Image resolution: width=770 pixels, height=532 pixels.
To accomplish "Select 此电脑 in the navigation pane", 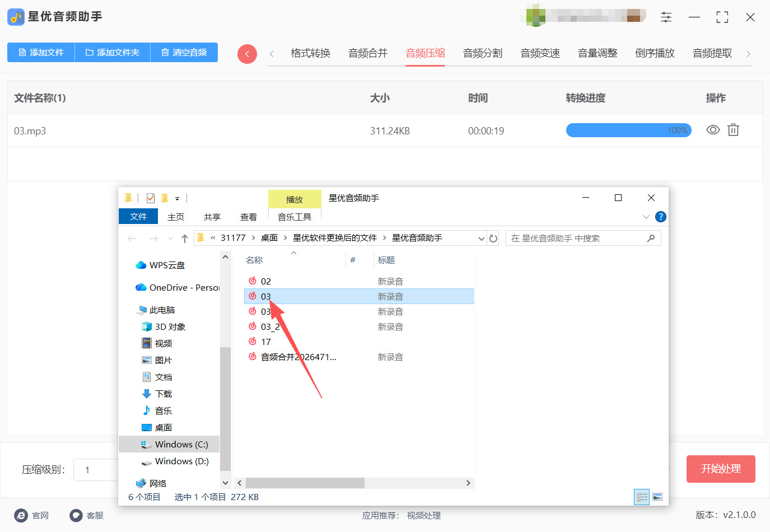I will 156,310.
